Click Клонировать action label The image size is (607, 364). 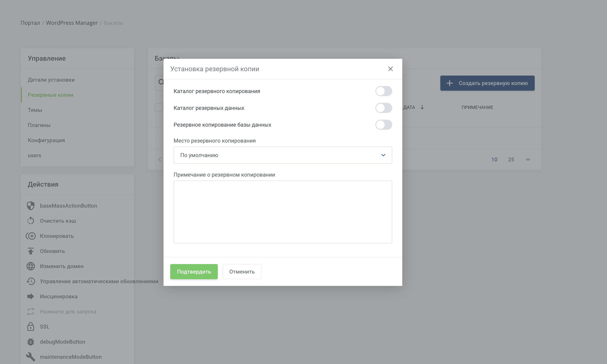[x=57, y=236]
